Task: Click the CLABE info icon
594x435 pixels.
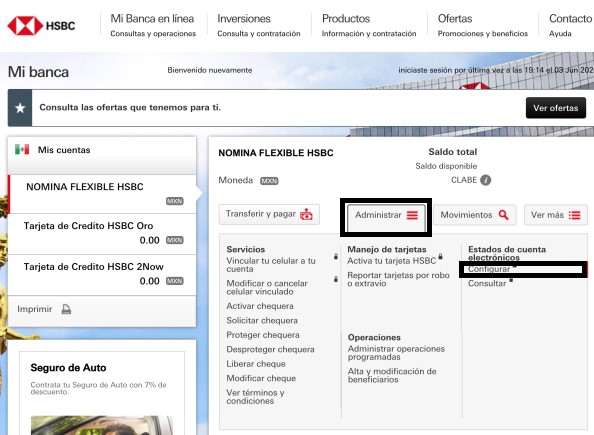Action: [485, 180]
